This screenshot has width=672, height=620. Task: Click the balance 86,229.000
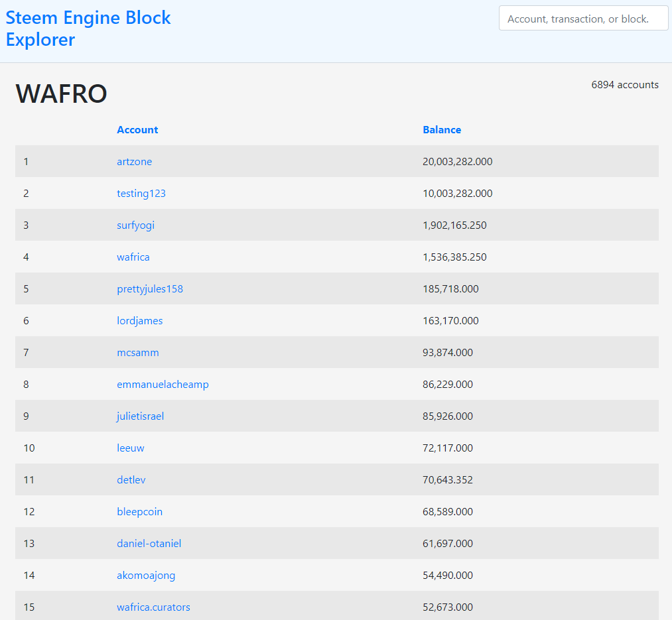pyautogui.click(x=447, y=385)
